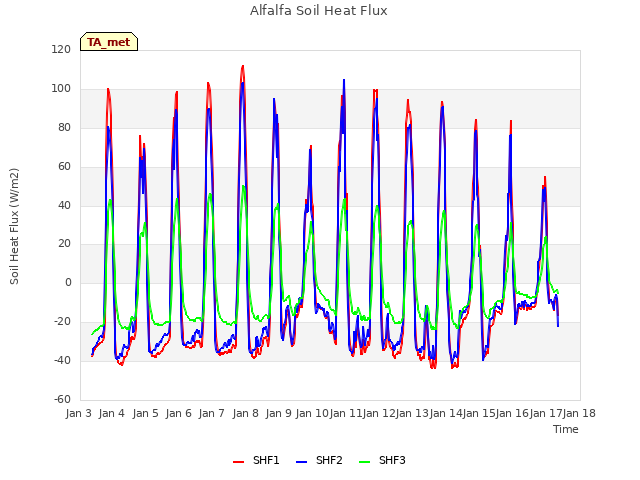Click the Jan 8 x-axis tick label
This screenshot has height=480, width=640.
[245, 413]
